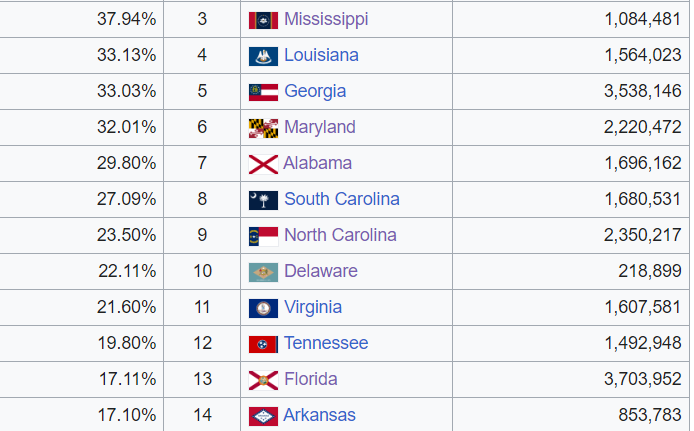Click the Delaware flag icon
The height and width of the screenshot is (431, 694).
(x=263, y=273)
